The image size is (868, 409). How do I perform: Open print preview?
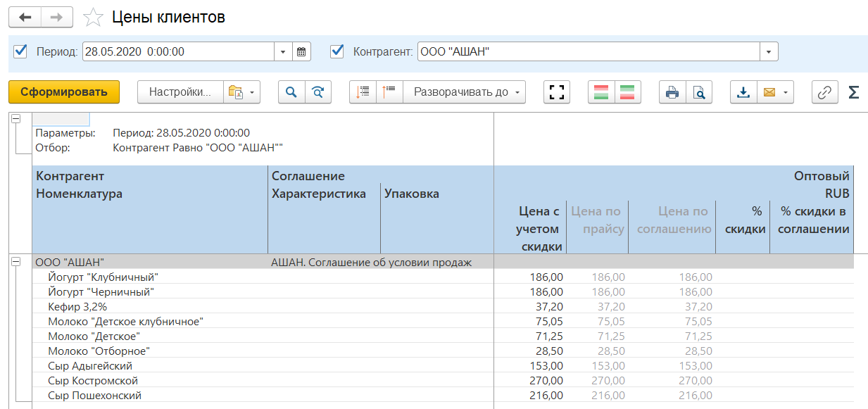click(x=698, y=92)
